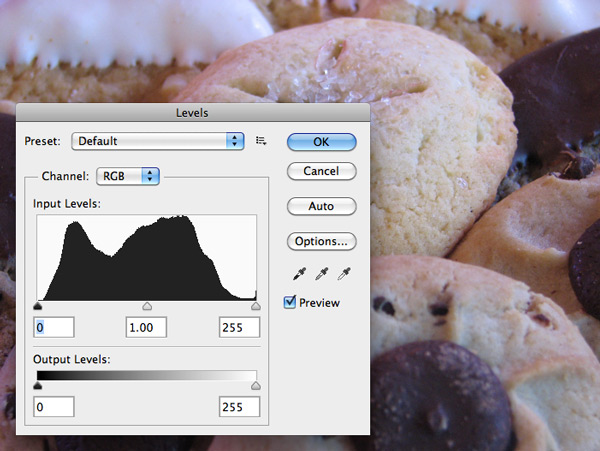Click the input shadows black slider triangle
Viewport: 600px width, 451px height.
coord(38,306)
